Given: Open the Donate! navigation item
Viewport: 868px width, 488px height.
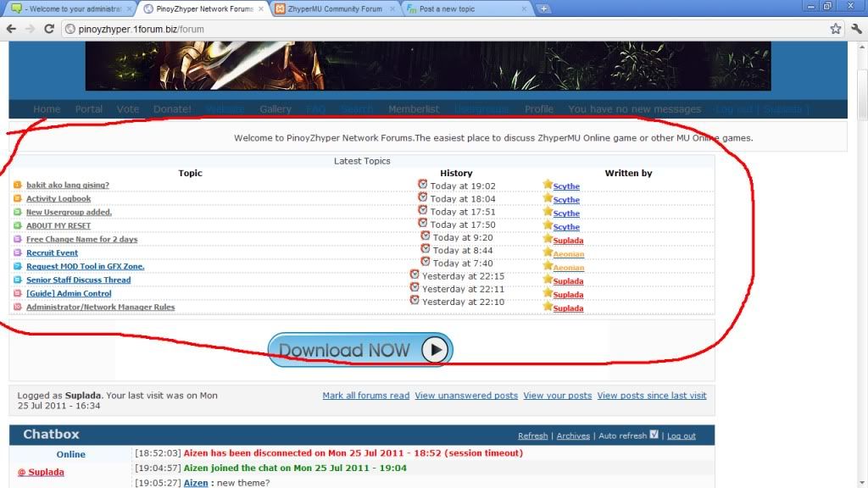Looking at the screenshot, I should point(172,109).
